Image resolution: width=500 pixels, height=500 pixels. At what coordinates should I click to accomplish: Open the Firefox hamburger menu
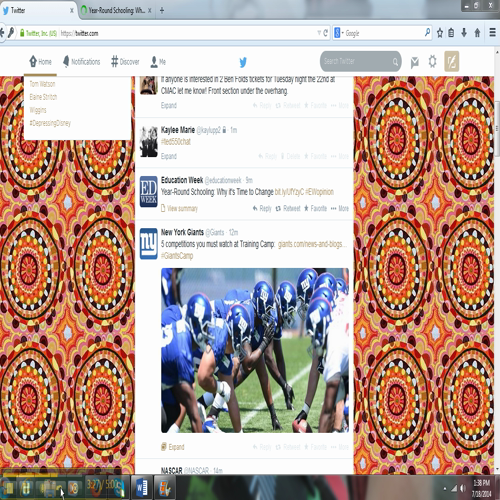coord(492,33)
